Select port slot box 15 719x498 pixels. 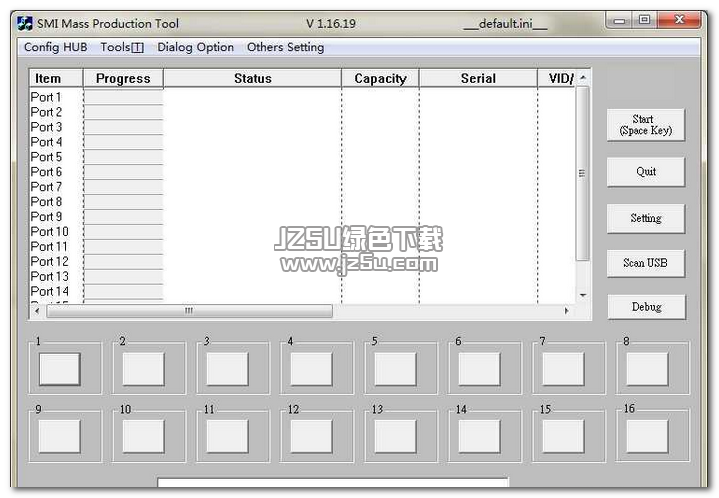coord(563,437)
